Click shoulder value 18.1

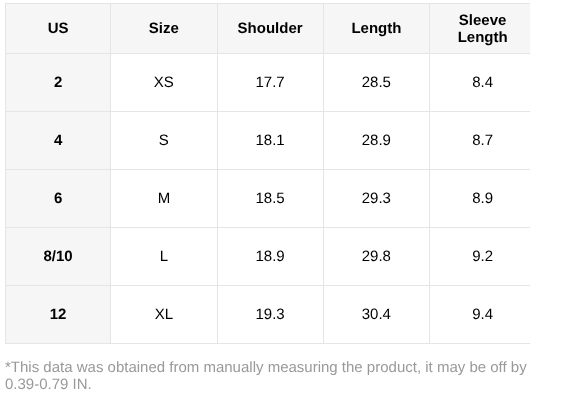[x=270, y=140]
